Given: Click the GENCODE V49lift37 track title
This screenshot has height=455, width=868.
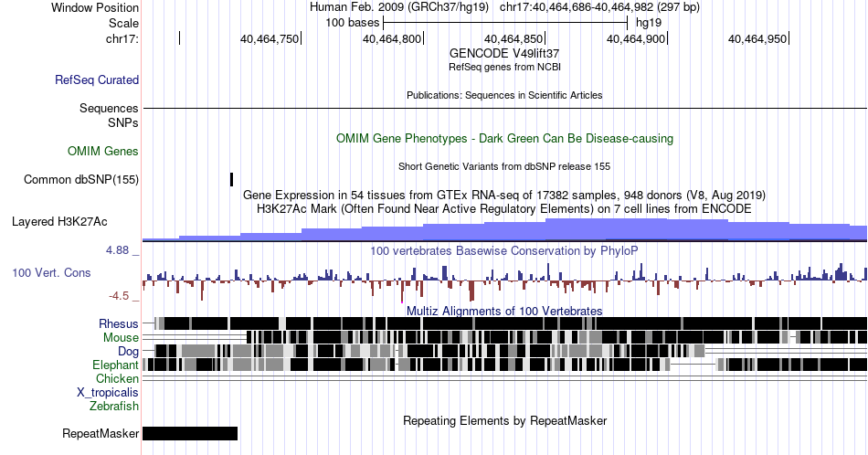Looking at the screenshot, I should [504, 54].
